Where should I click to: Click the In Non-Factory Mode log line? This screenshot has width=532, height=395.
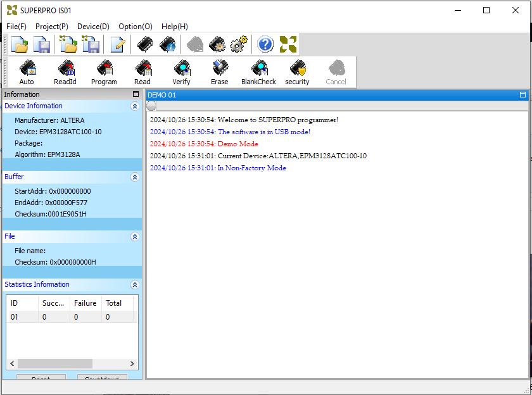click(x=218, y=168)
